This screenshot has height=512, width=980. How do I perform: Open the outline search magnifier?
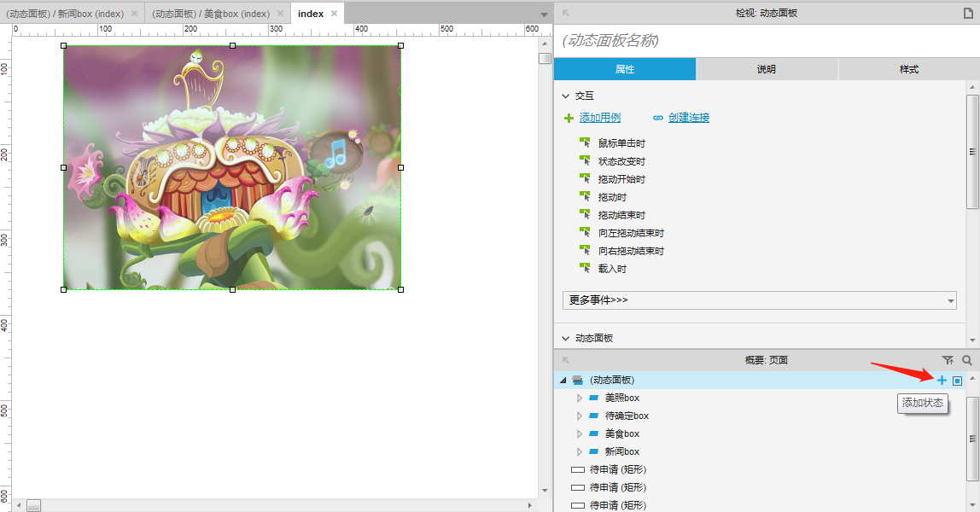click(x=967, y=360)
